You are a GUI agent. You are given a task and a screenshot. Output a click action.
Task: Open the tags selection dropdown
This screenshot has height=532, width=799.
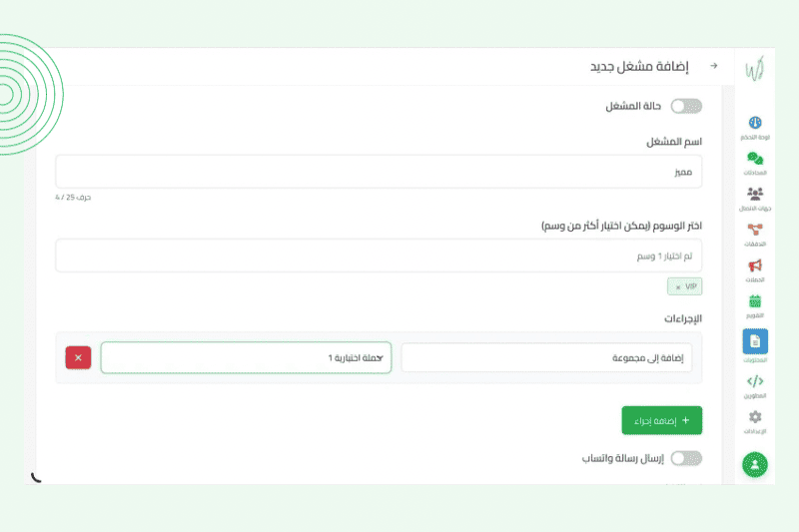(x=379, y=256)
